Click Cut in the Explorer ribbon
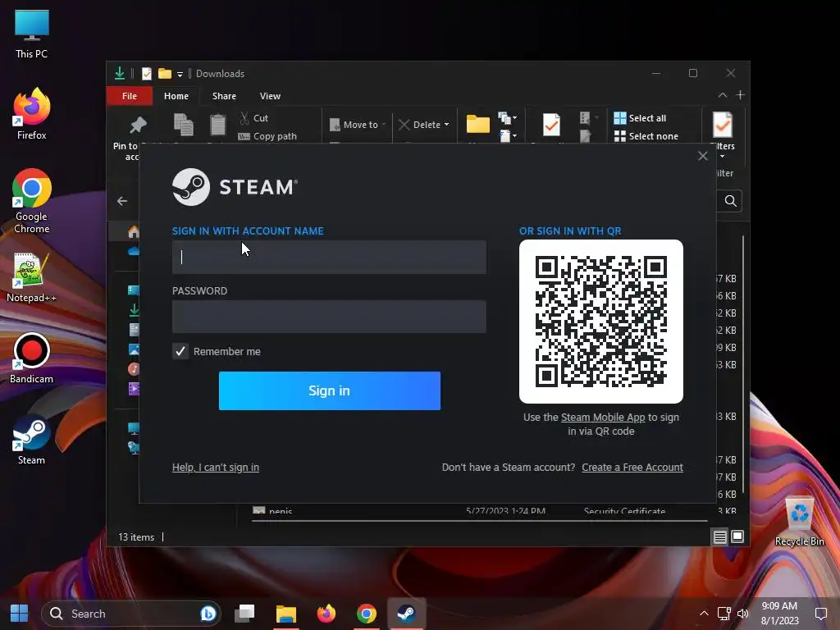Screen dimensions: 840x630 pyautogui.click(x=254, y=118)
